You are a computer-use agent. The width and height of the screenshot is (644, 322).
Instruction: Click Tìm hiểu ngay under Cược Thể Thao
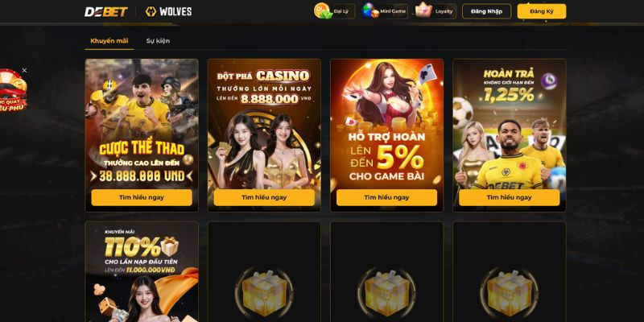pyautogui.click(x=142, y=197)
